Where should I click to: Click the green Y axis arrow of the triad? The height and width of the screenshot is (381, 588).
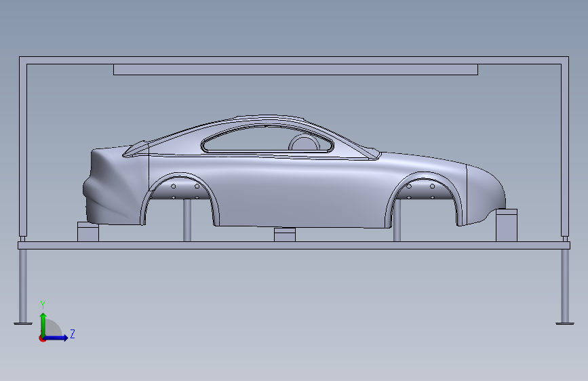[43, 324]
